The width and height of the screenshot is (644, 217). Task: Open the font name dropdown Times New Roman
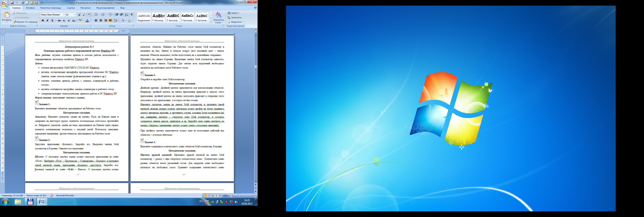[64, 15]
